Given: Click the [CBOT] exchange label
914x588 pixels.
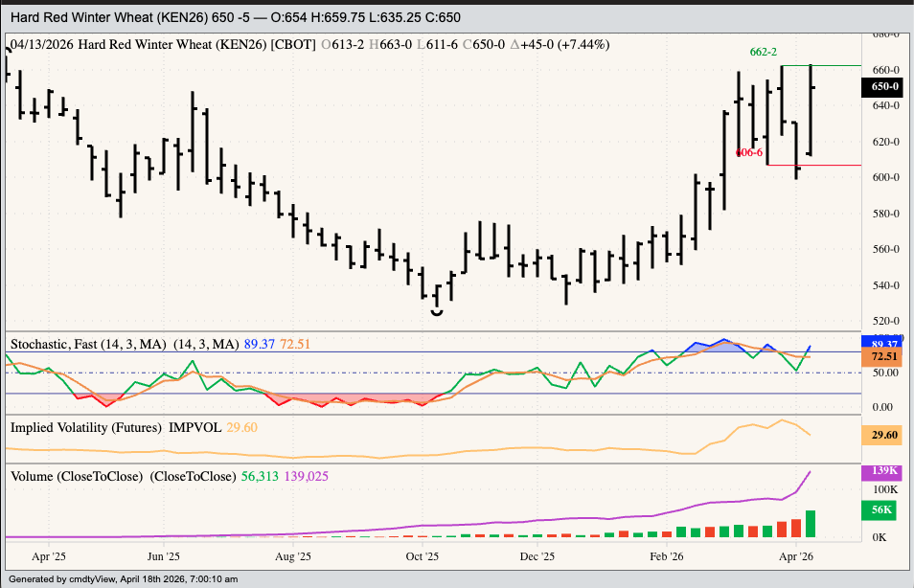Looking at the screenshot, I should 293,44.
